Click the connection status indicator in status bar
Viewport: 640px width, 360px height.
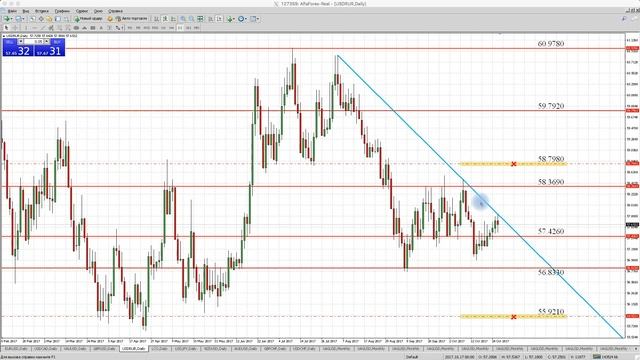(605, 357)
